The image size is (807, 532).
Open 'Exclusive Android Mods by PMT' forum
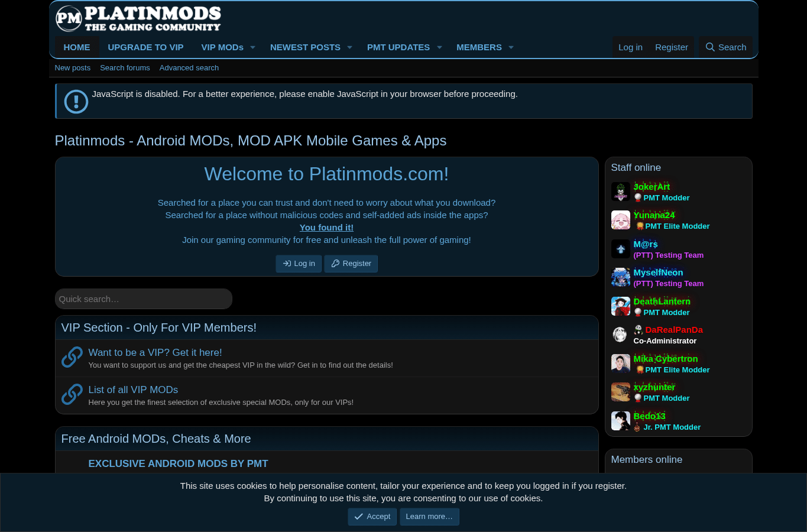[x=179, y=463]
